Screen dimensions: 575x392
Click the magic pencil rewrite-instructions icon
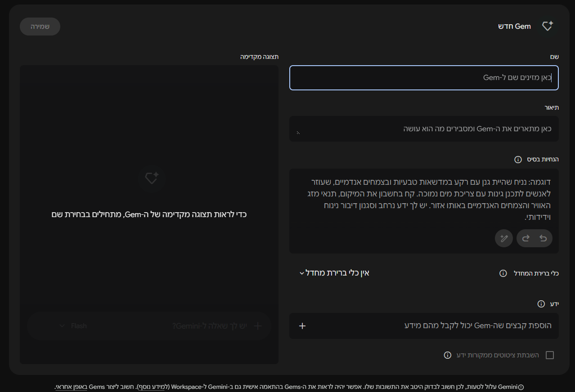(504, 238)
